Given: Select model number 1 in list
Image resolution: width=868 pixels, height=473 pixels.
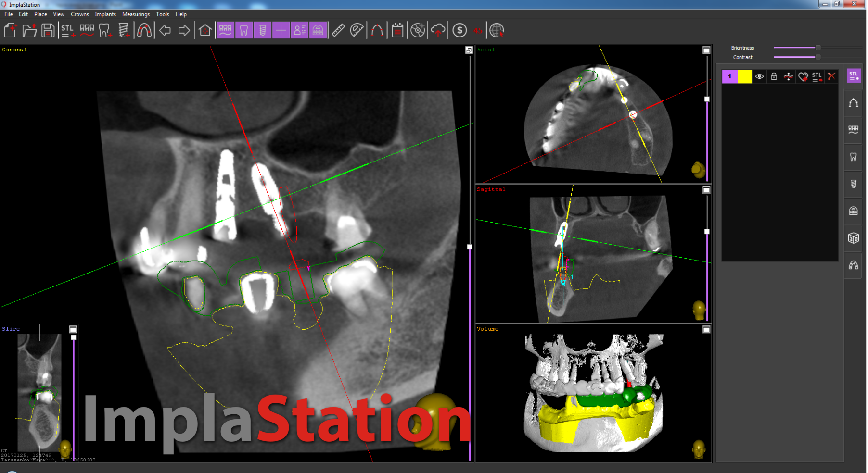Looking at the screenshot, I should tap(729, 77).
